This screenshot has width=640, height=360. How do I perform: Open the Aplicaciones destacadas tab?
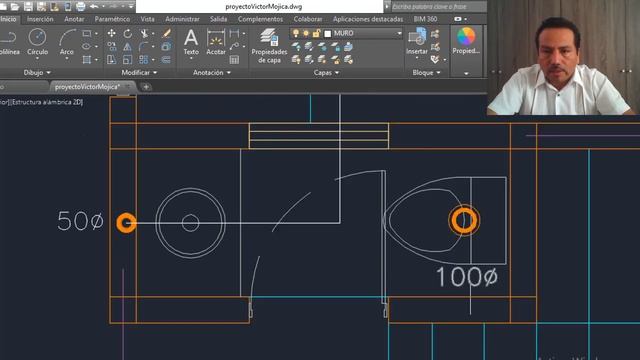(x=368, y=19)
